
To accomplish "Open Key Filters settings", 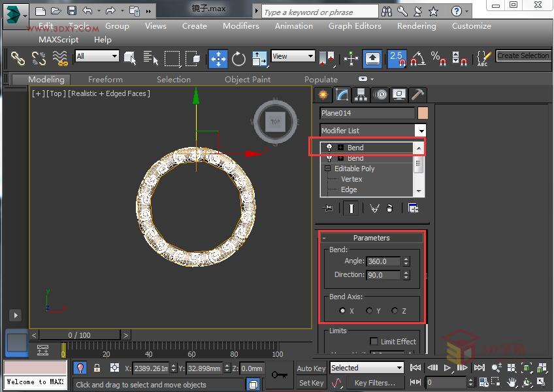I will [376, 383].
